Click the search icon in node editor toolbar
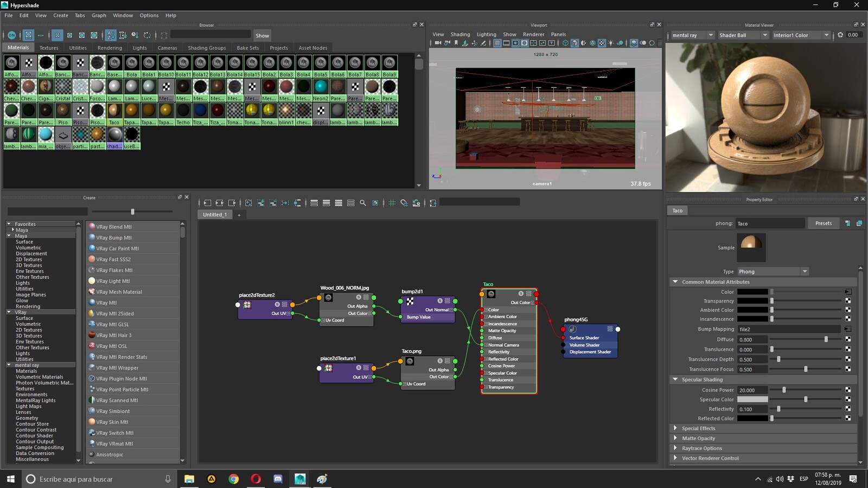 pos(363,203)
